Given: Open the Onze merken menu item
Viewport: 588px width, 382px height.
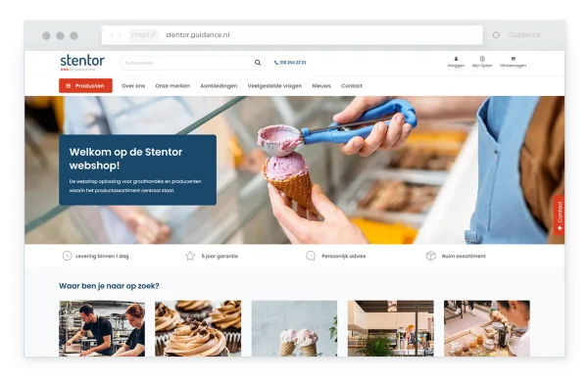Looking at the screenshot, I should (172, 86).
